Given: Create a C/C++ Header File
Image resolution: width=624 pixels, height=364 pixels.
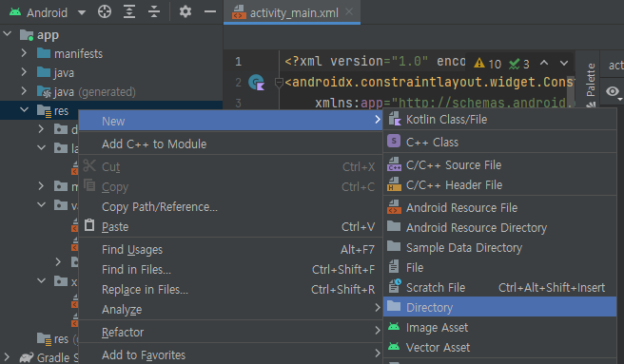Looking at the screenshot, I should tap(499, 185).
